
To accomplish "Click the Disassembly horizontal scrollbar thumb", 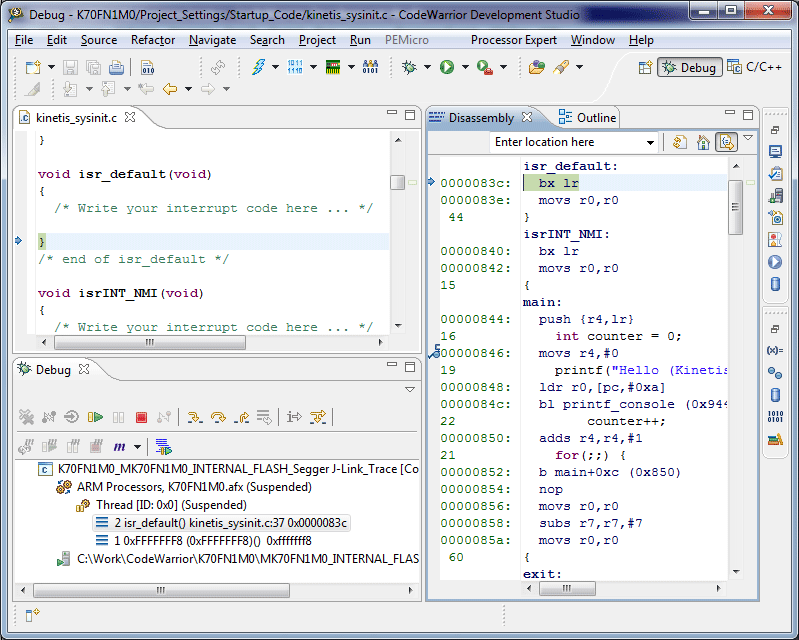I will click(567, 589).
